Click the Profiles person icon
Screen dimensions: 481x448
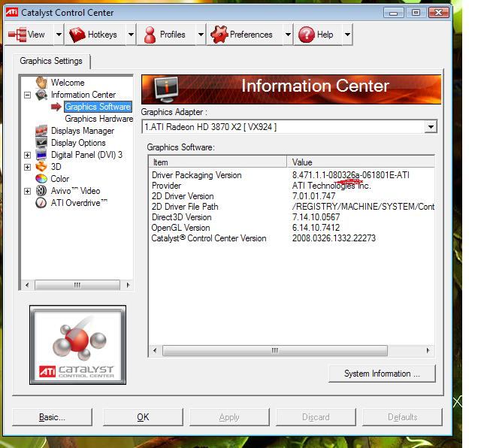click(150, 35)
